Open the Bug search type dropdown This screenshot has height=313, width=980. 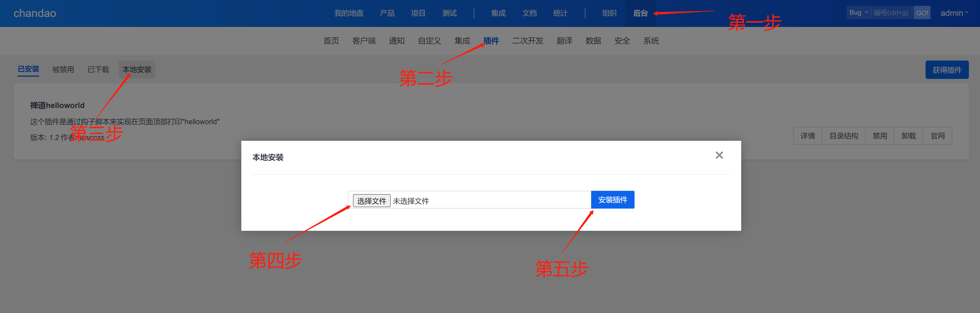point(858,12)
